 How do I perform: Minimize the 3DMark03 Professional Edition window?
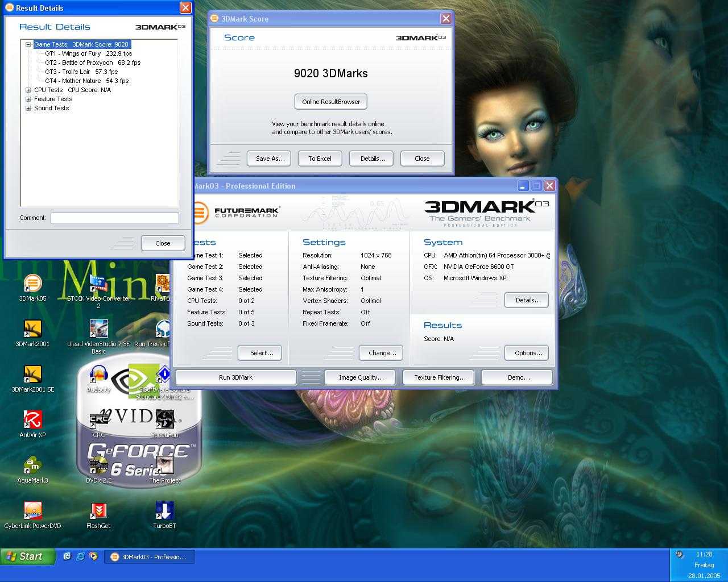[x=523, y=186]
